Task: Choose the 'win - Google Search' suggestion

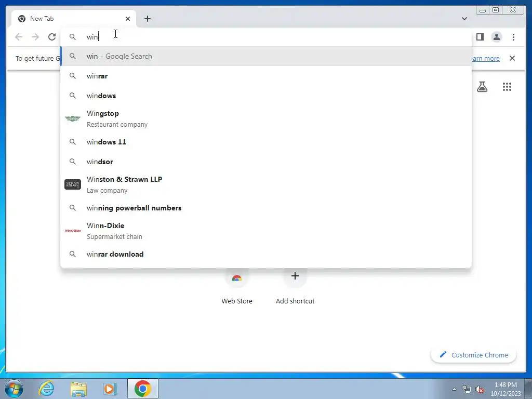Action: tap(266, 56)
